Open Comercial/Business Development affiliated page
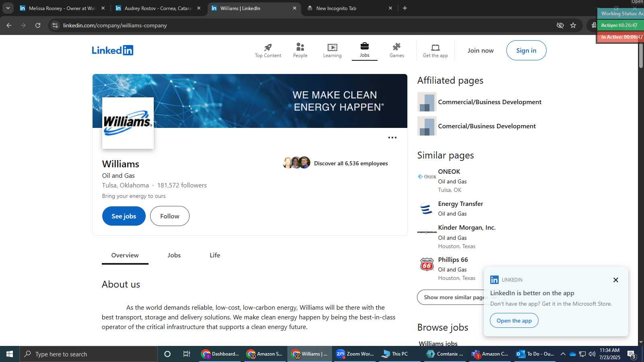The width and height of the screenshot is (644, 362). [487, 126]
